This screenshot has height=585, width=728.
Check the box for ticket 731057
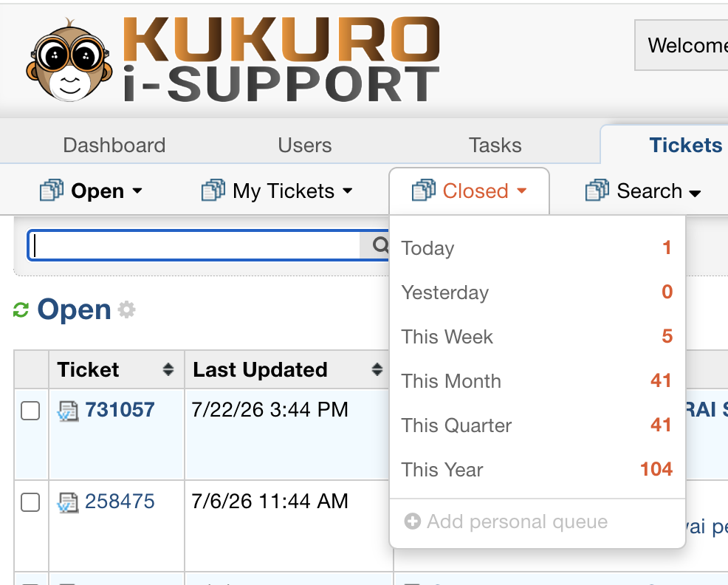click(30, 411)
